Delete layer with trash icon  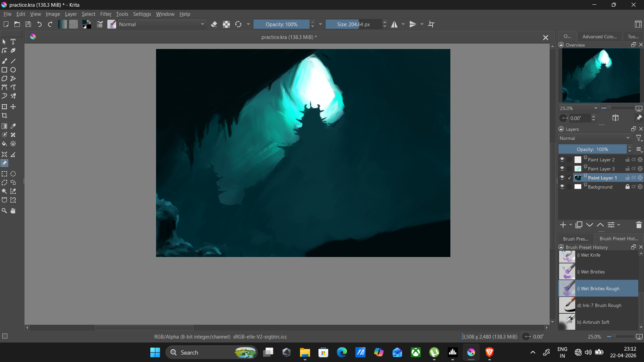tap(639, 225)
